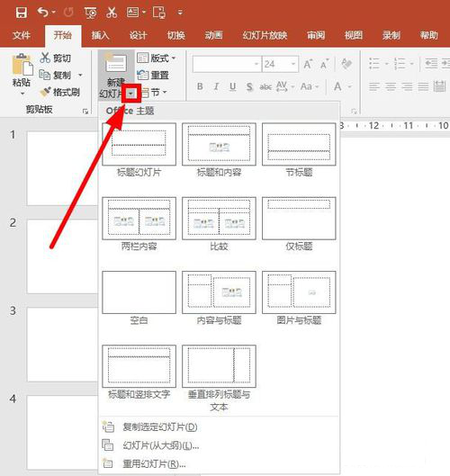
Task: Click 幻灯片(从大纲)(L)... menu item
Action: point(219,445)
